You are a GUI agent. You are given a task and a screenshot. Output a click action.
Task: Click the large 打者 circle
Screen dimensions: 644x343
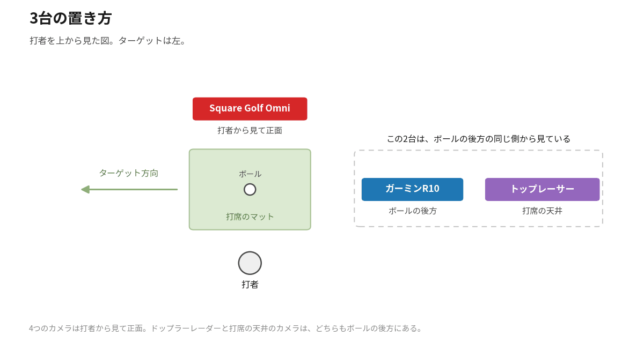click(x=250, y=263)
